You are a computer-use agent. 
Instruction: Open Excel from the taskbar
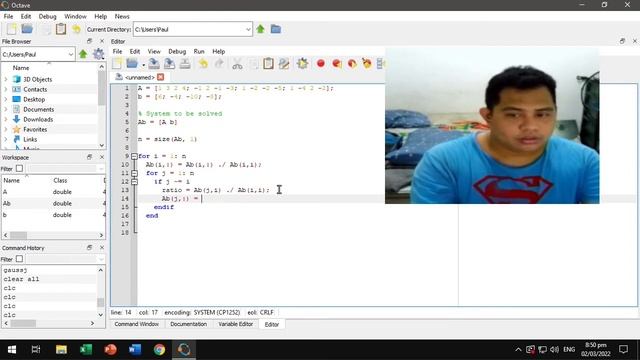(x=86, y=349)
